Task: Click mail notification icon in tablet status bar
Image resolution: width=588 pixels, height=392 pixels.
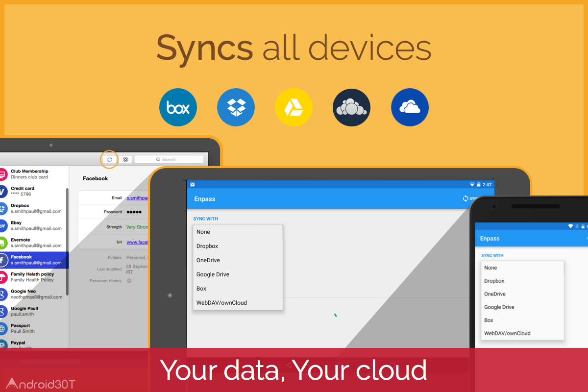Action: pos(193,184)
